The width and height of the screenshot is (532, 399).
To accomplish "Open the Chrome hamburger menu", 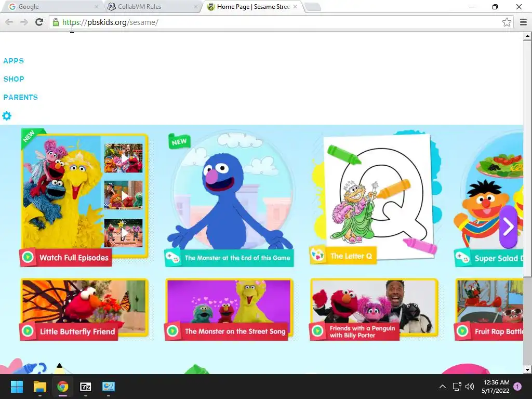I will click(x=524, y=22).
